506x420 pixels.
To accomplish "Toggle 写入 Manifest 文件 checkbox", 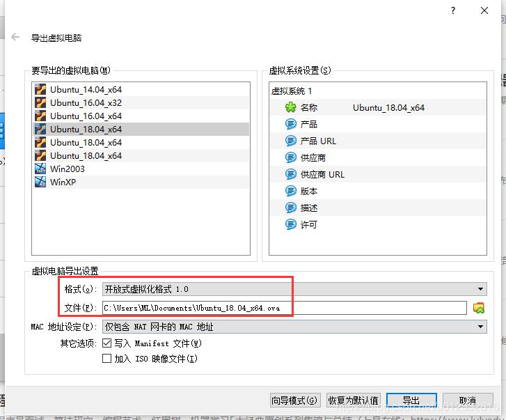I will (106, 343).
